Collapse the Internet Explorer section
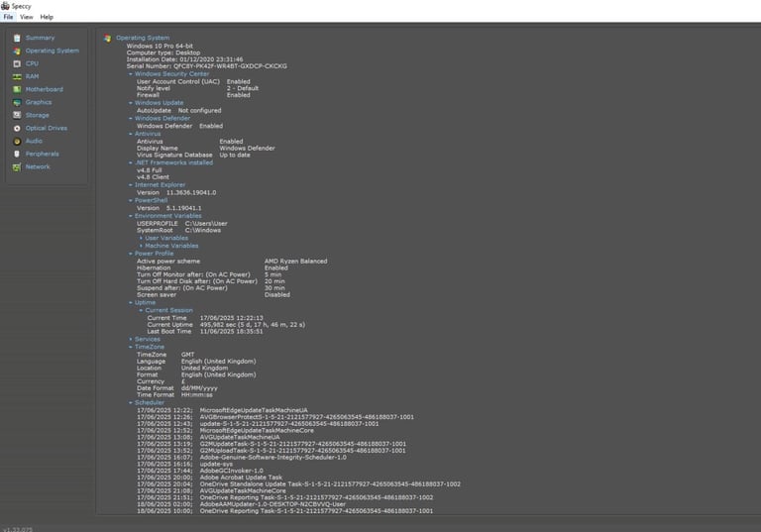Viewport: 761px width, 532px height. click(131, 185)
